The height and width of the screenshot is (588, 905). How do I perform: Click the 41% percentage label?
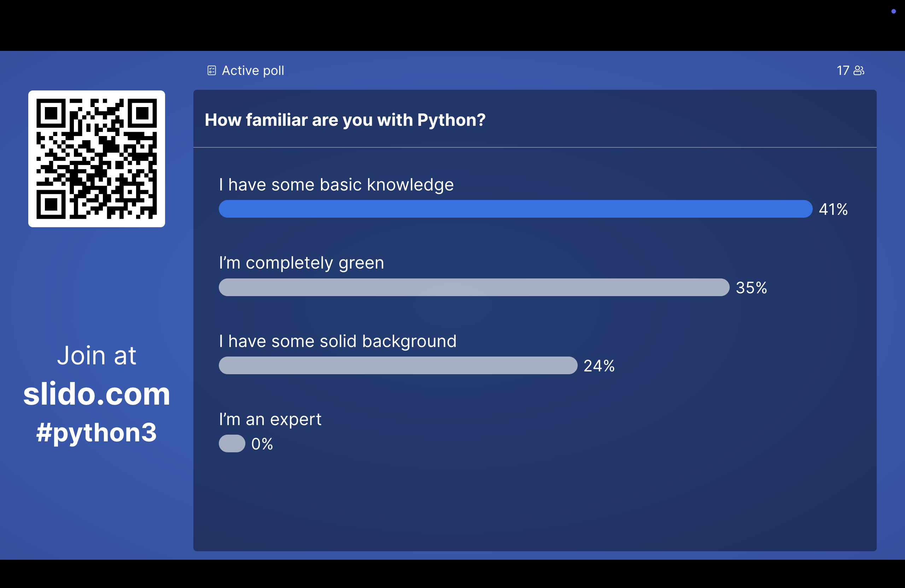[x=833, y=210]
